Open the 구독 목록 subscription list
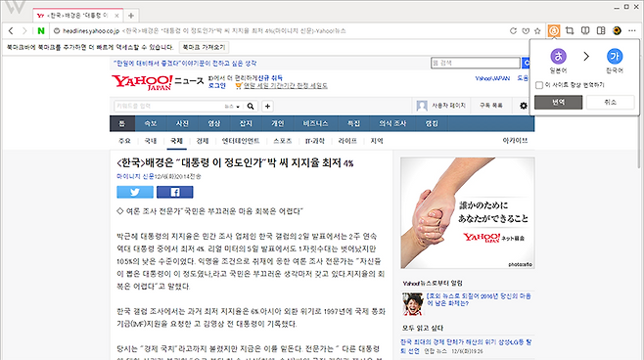The image size is (644, 360). point(490,106)
